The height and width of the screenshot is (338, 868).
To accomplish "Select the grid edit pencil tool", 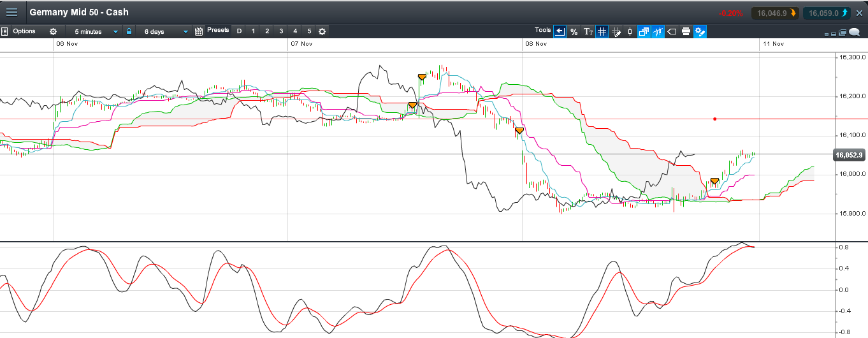I will click(x=616, y=31).
